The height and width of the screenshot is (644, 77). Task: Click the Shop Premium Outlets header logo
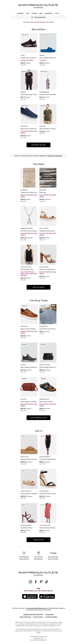(38, 6)
